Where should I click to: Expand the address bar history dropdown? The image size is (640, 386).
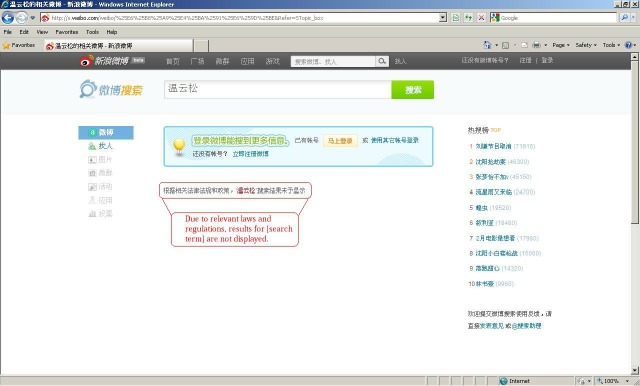click(443, 18)
